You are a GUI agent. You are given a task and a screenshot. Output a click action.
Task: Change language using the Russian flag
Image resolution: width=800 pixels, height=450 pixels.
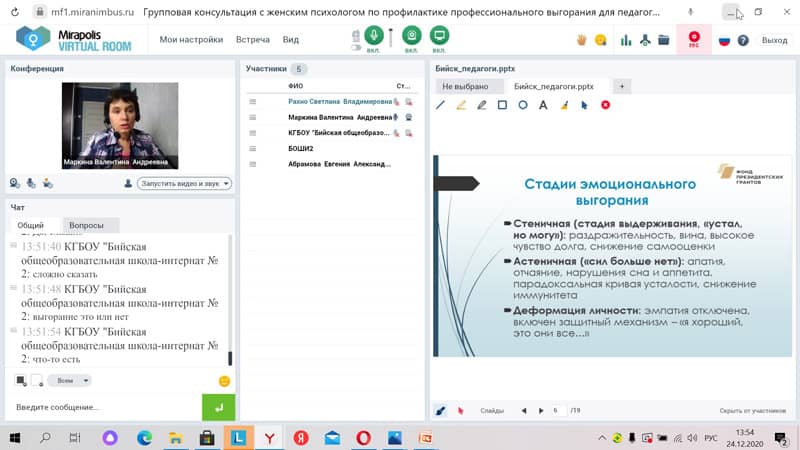pos(724,40)
